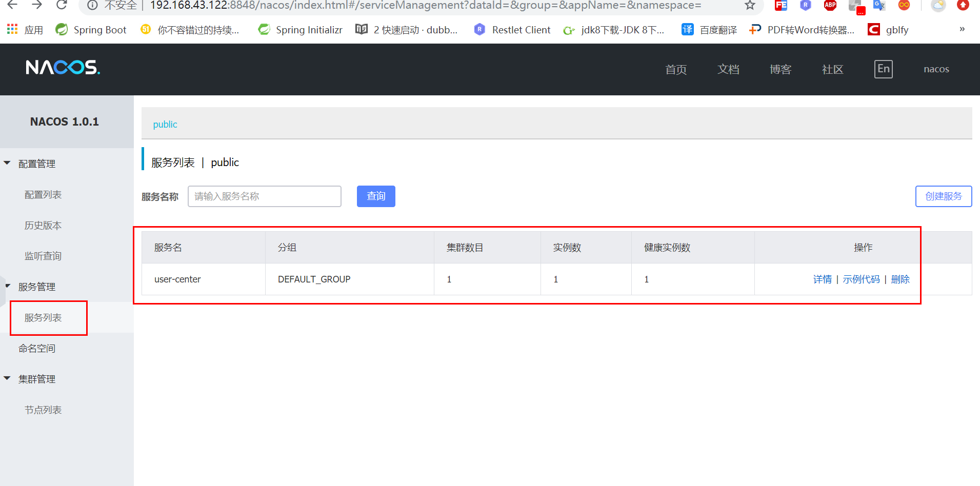980x486 pixels.
Task: Click the 创建服务 button
Action: coord(944,196)
